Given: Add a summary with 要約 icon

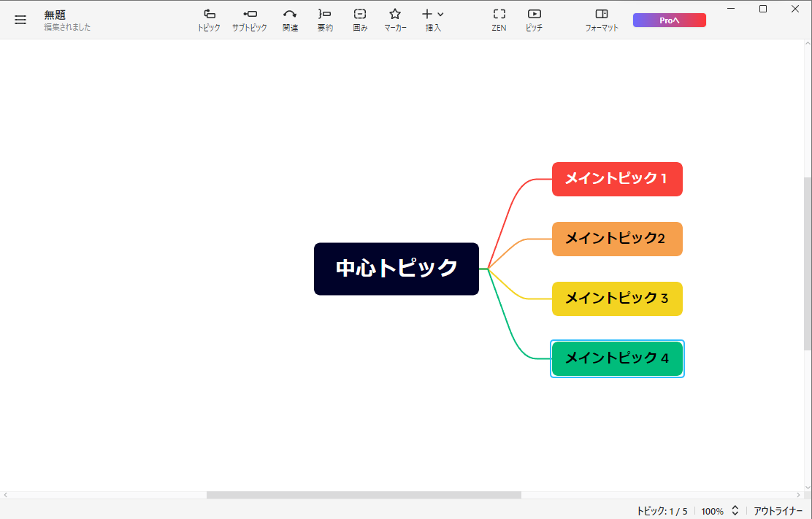Looking at the screenshot, I should pos(325,19).
